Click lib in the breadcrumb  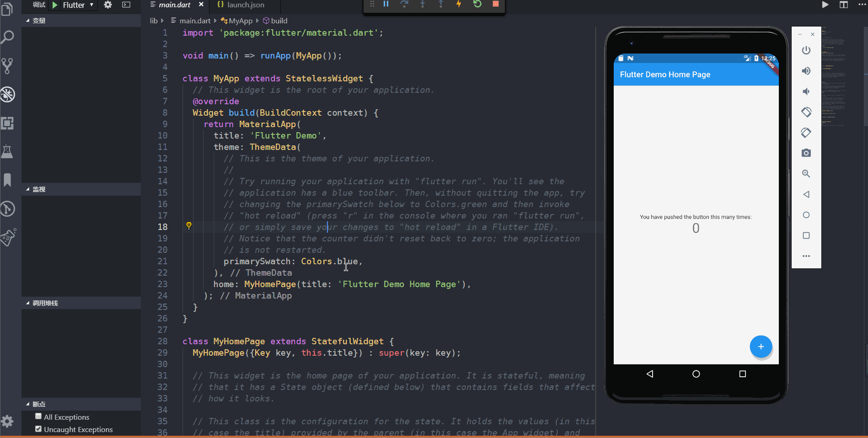pyautogui.click(x=154, y=21)
